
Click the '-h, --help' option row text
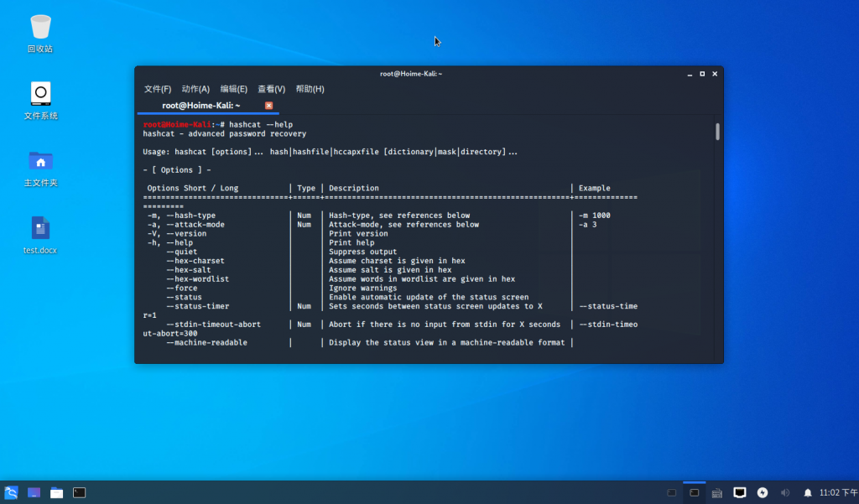click(x=169, y=242)
